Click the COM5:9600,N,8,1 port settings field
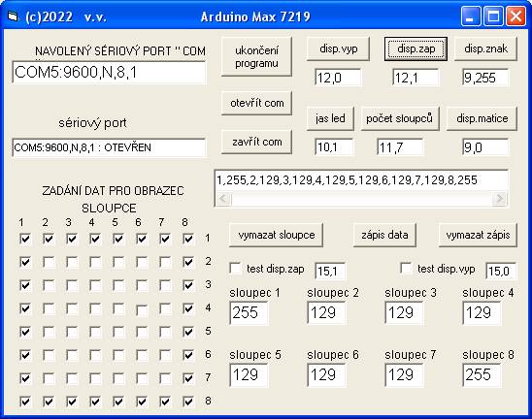 tap(109, 72)
